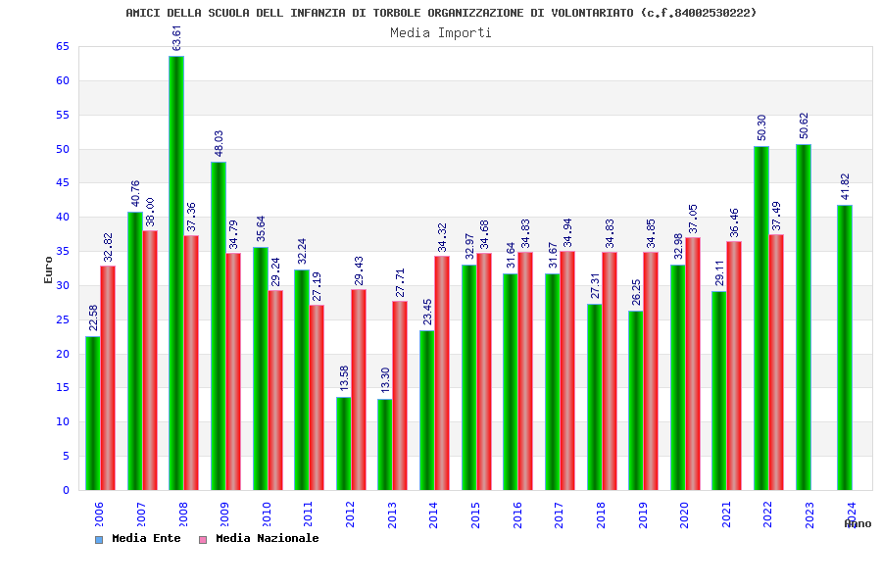Click the Media Importi chart subtitle
Viewport: 882px width, 588px height.
pyautogui.click(x=441, y=32)
